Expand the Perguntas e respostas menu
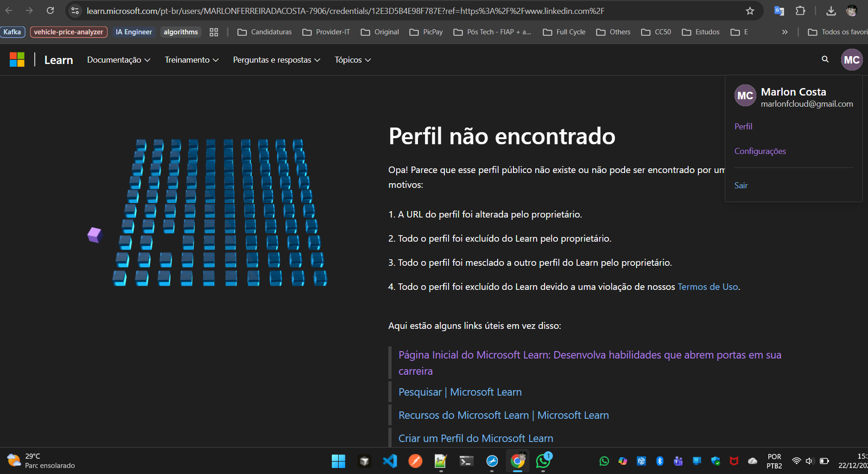The width and height of the screenshot is (868, 474). pyautogui.click(x=277, y=60)
